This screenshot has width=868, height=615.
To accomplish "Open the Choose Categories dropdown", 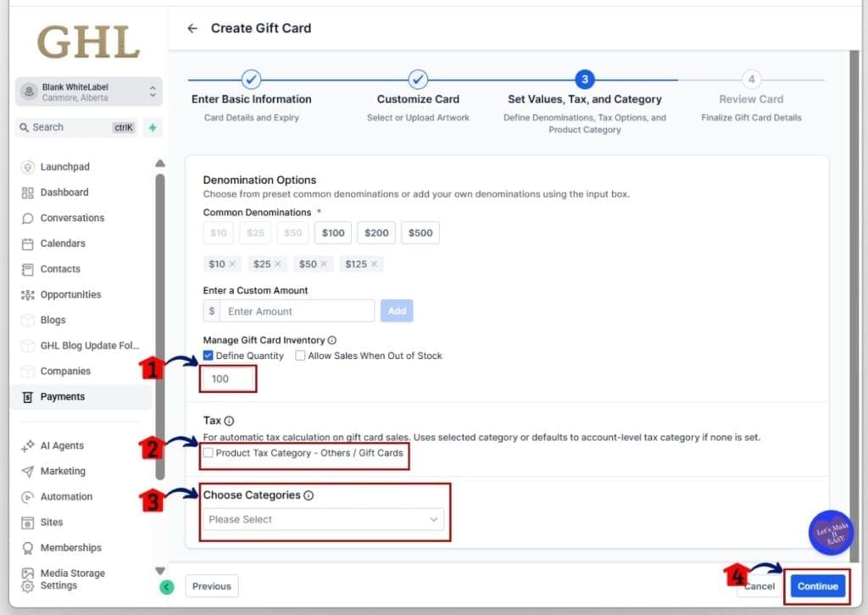I will coord(323,519).
